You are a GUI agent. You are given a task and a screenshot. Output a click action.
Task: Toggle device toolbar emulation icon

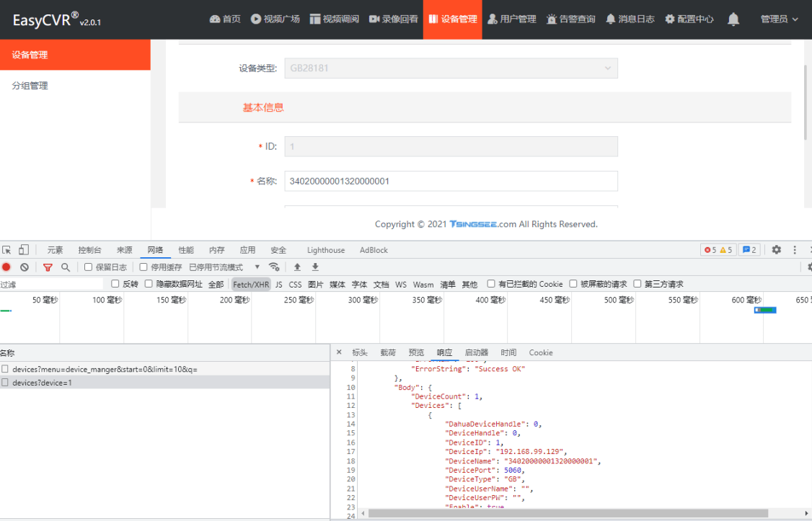[x=24, y=250]
